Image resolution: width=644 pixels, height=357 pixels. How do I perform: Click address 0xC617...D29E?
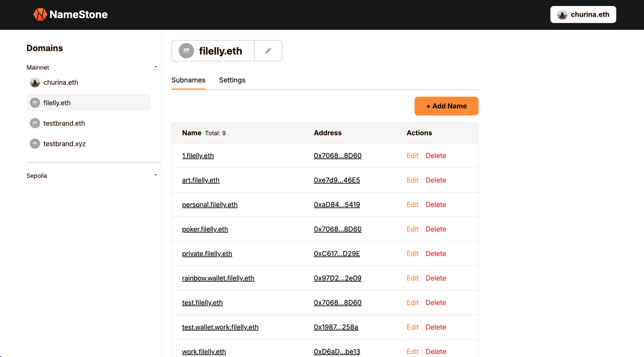337,254
